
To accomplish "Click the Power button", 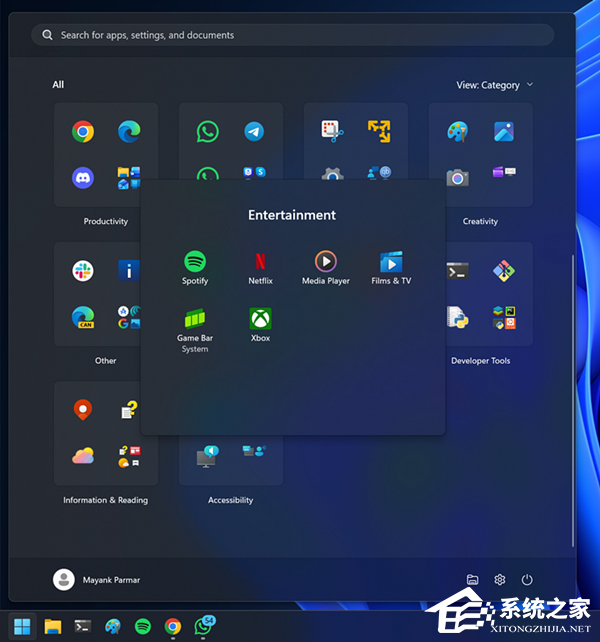I will point(527,580).
